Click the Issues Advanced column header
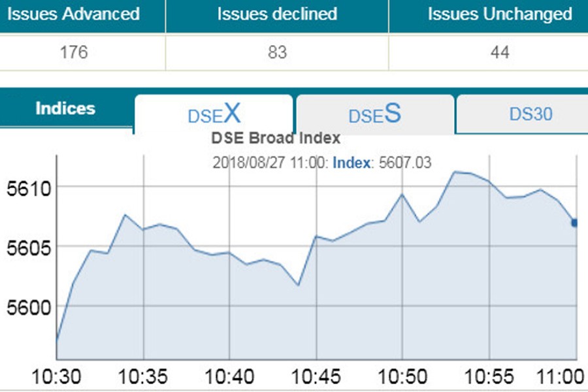Viewport: 588px width, 392px height. click(73, 14)
